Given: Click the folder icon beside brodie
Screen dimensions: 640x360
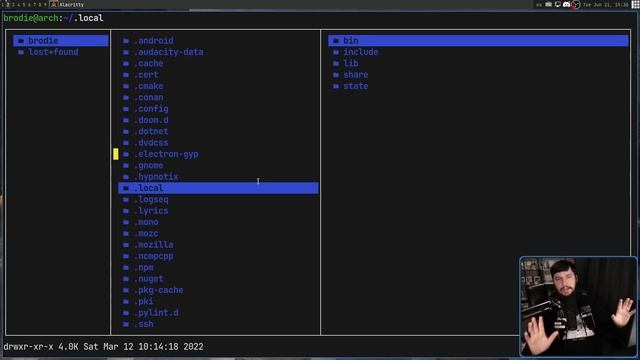Looking at the screenshot, I should [x=21, y=41].
